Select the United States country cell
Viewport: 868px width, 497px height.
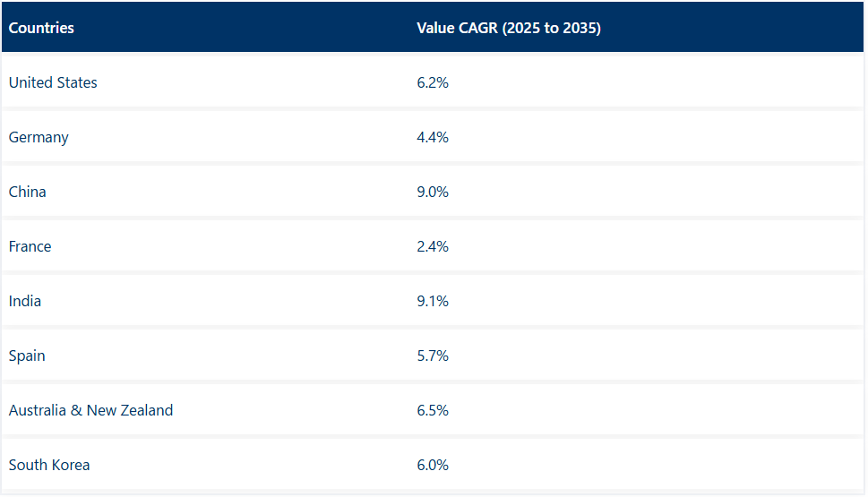point(53,82)
